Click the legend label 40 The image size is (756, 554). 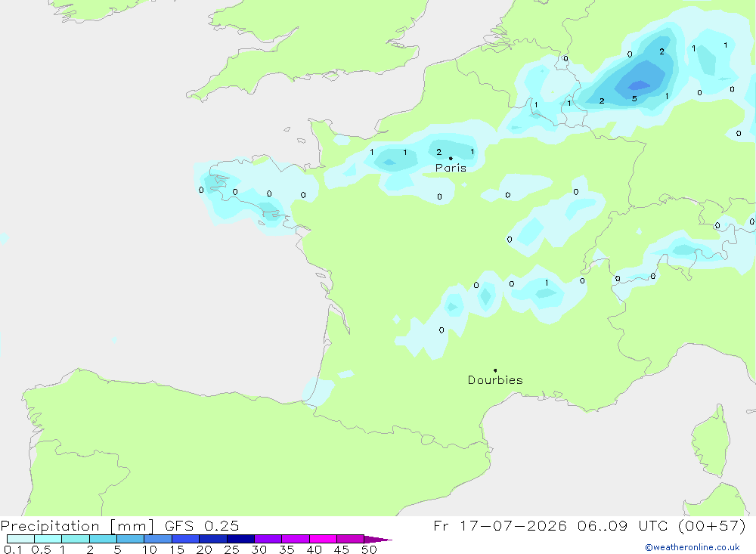pyautogui.click(x=314, y=549)
